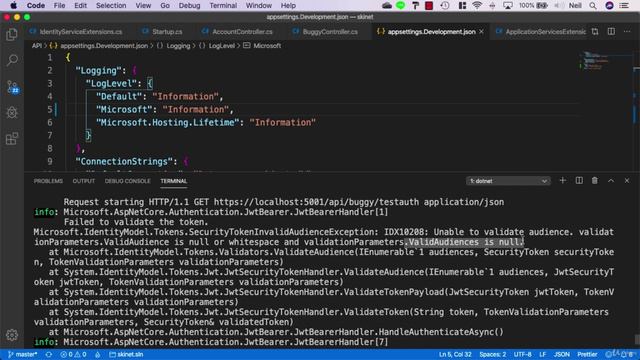
Task: Kill the terminal with trash icon
Action: pos(595,180)
